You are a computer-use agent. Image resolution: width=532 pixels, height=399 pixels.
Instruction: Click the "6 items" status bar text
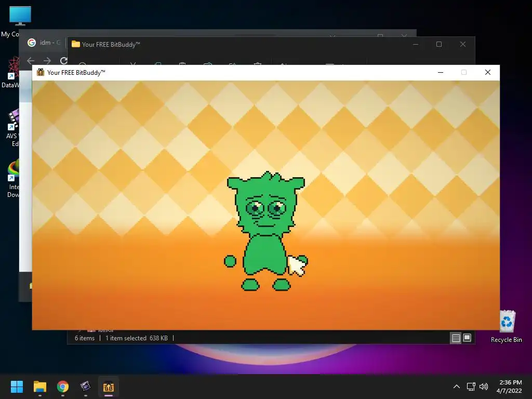[85, 338]
